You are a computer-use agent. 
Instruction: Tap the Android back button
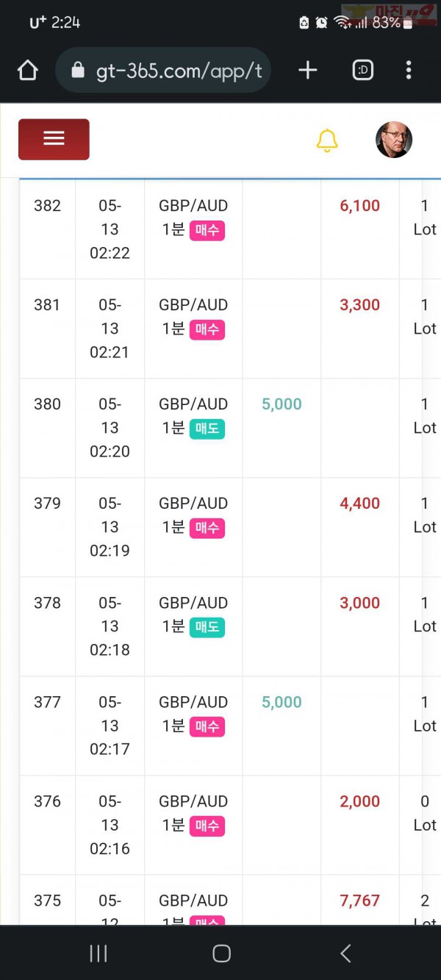345,954
